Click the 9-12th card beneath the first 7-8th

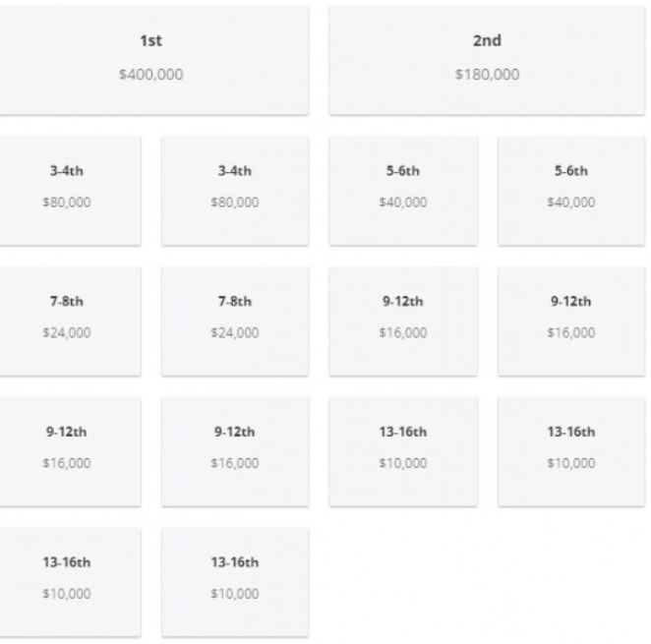pyautogui.click(x=70, y=451)
